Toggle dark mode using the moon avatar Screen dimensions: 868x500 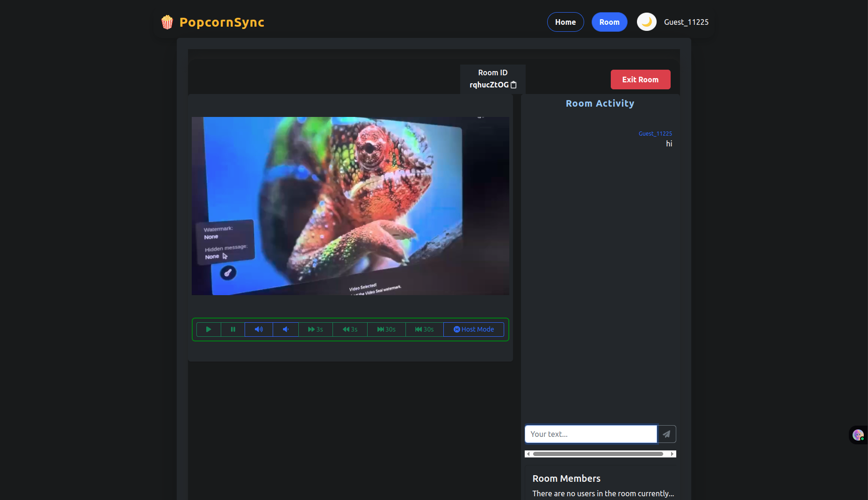pos(646,22)
